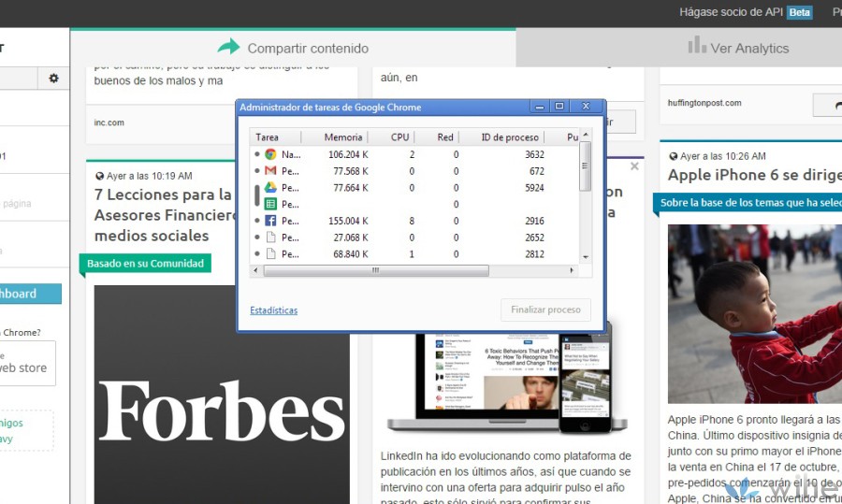Click the task list vertical scrollbar down arrow
Viewport: 842px width, 504px height.
tap(586, 257)
